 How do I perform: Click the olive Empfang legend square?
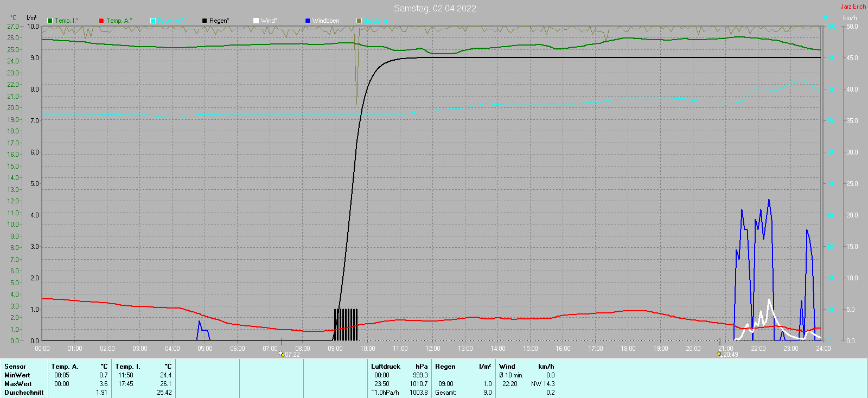(359, 21)
